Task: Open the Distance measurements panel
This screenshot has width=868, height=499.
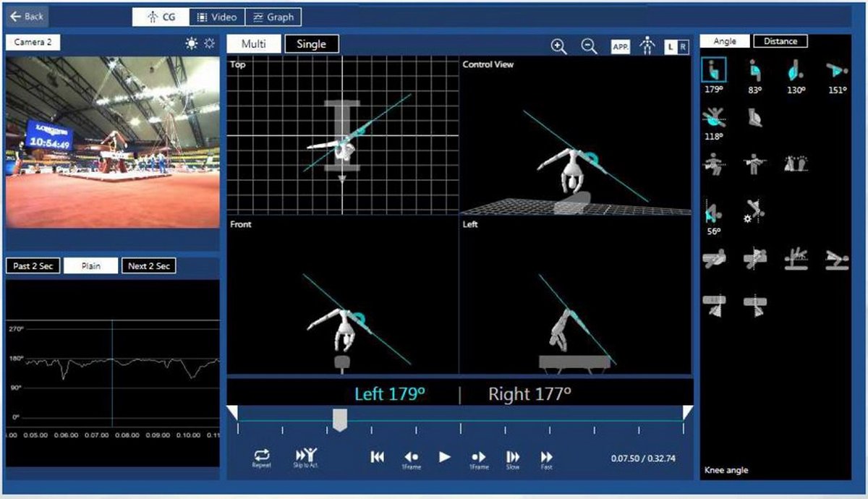Action: click(x=780, y=40)
